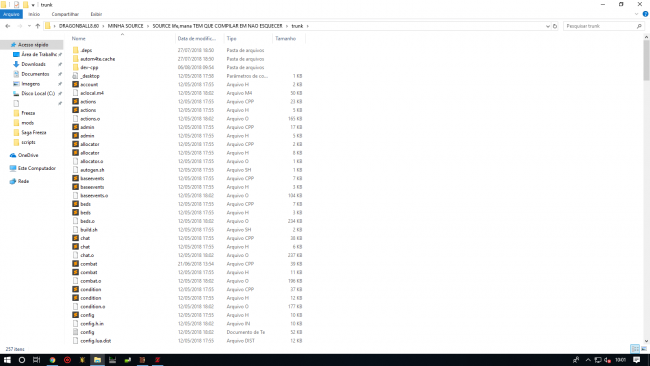Go up one folder level arrow
The image size is (650, 366).
click(38, 26)
